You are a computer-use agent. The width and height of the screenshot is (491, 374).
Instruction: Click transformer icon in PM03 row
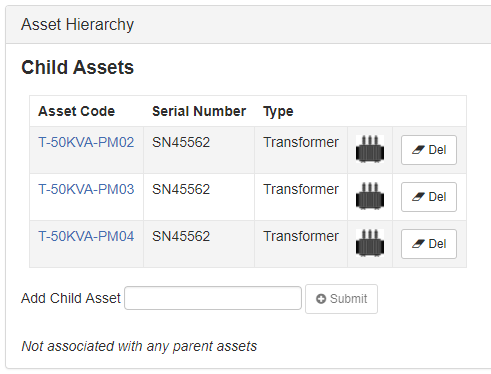[x=370, y=196]
